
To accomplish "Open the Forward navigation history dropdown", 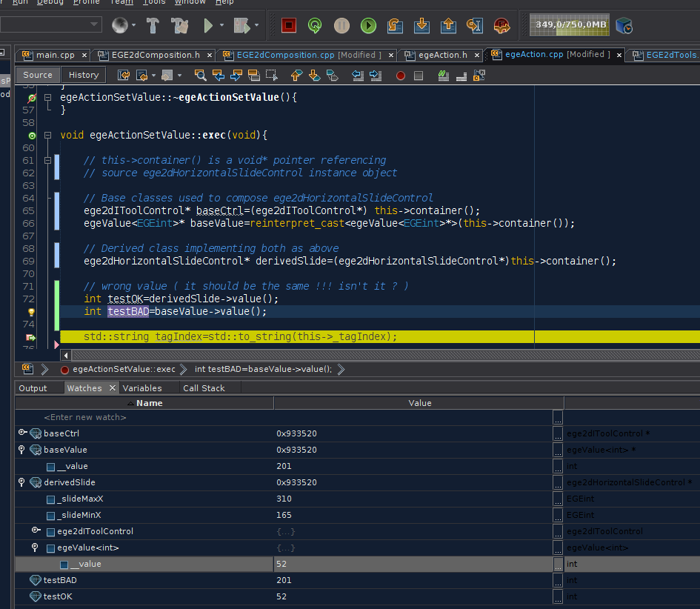I will pyautogui.click(x=179, y=76).
